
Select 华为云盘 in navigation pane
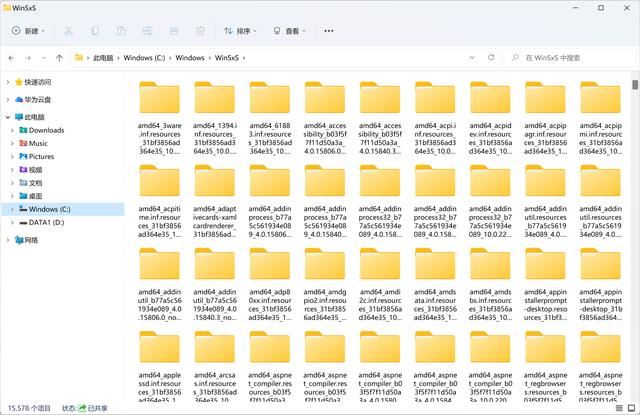[38, 100]
